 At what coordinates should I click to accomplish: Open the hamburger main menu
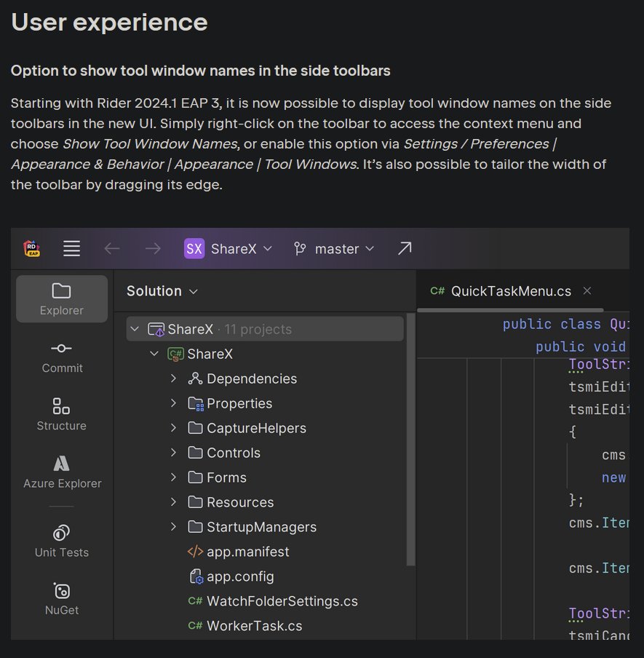click(x=72, y=248)
